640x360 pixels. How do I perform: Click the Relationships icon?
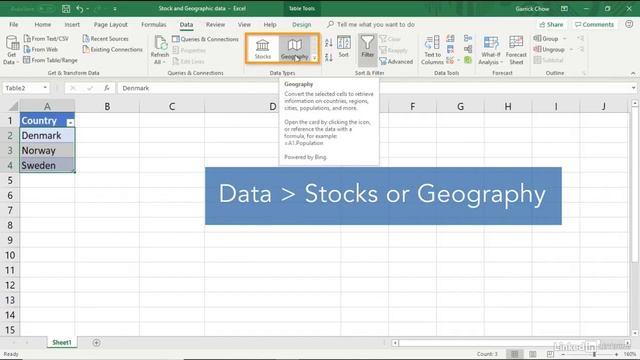tap(468, 49)
